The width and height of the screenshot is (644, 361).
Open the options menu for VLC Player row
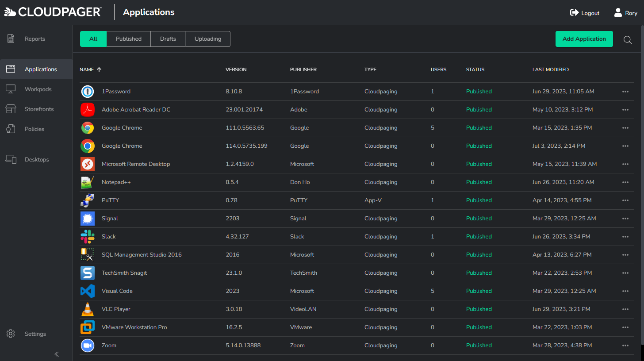(625, 309)
